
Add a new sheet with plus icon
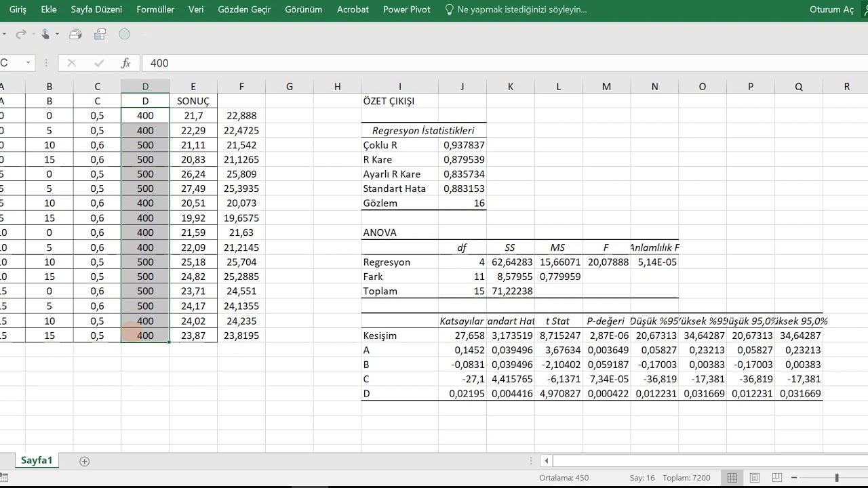(x=84, y=461)
